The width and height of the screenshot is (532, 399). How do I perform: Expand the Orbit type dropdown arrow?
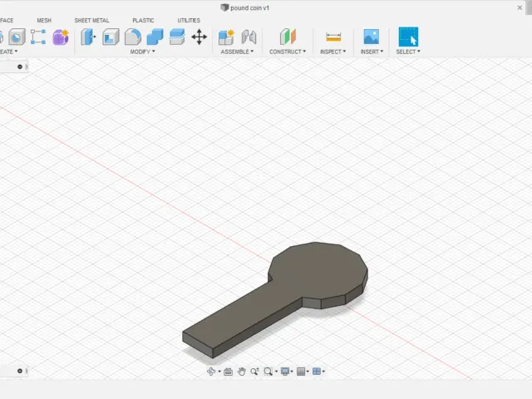(x=219, y=372)
